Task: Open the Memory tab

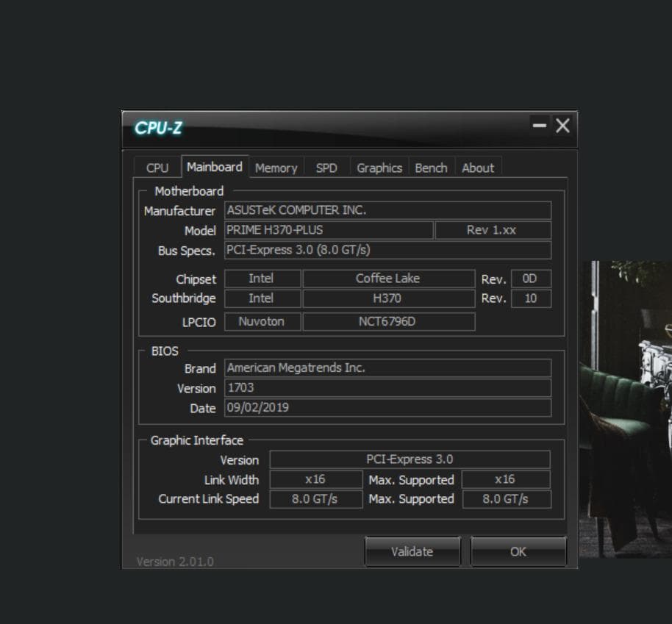Action: pyautogui.click(x=276, y=168)
